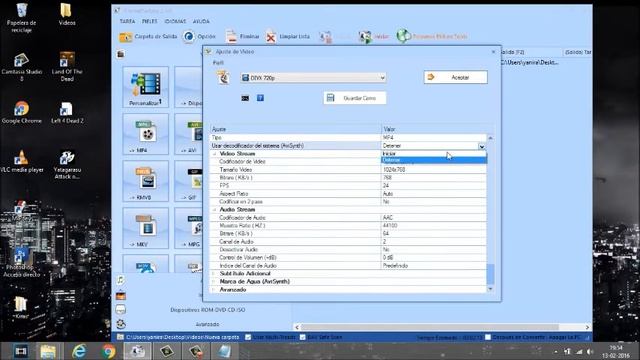Screen dimensions: 640x360
Task: Choose the GIF conversion tile
Action: [189, 181]
